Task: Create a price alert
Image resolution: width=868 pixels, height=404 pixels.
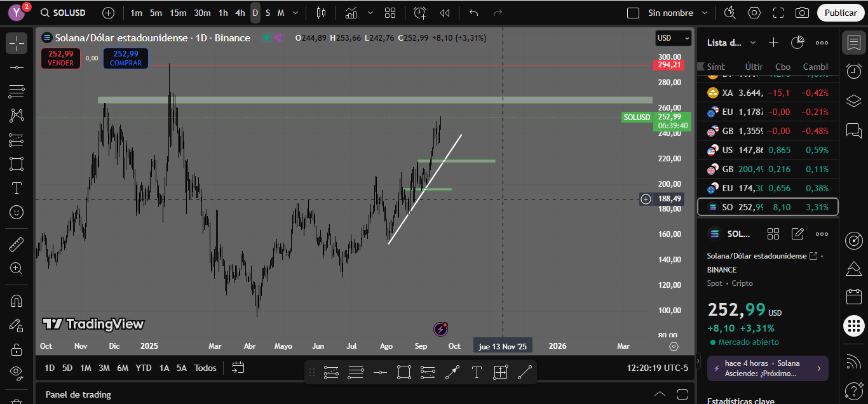Action: 420,13
